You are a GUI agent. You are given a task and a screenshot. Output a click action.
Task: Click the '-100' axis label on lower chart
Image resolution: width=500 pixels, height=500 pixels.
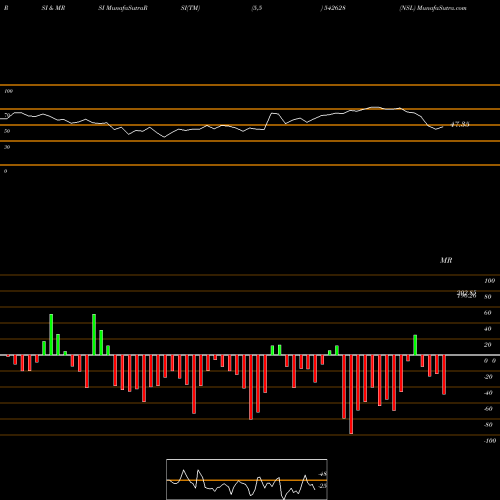click(490, 441)
